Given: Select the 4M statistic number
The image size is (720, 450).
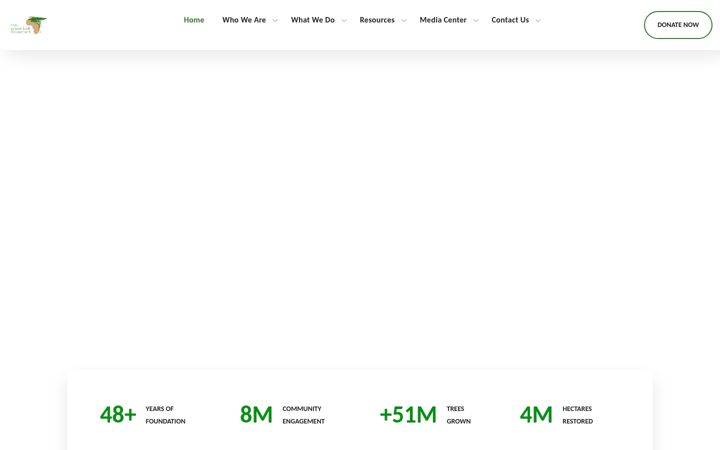Looking at the screenshot, I should tap(536, 415).
